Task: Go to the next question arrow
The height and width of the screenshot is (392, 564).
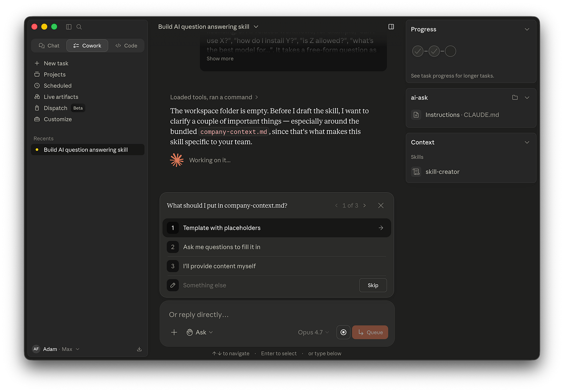Action: pyautogui.click(x=365, y=206)
